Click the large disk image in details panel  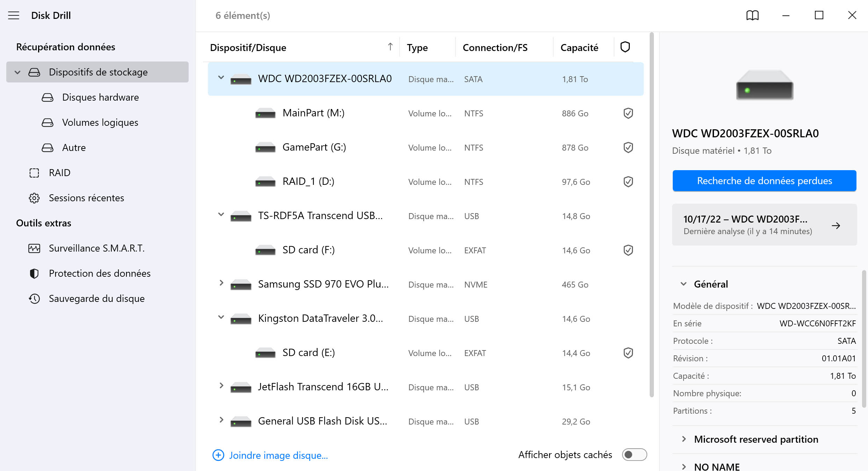pyautogui.click(x=765, y=85)
